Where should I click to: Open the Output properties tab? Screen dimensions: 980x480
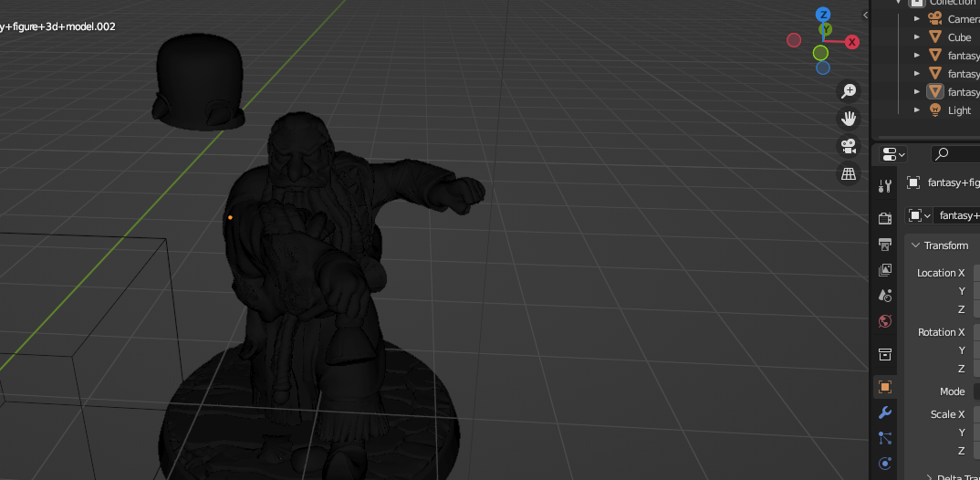[884, 244]
